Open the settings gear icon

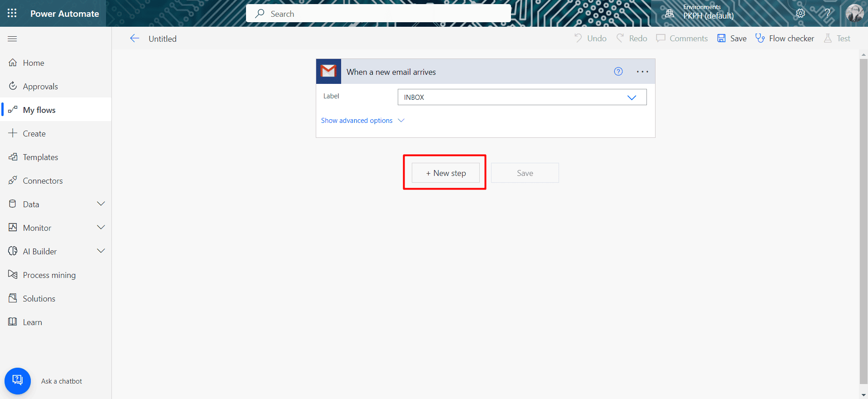[800, 13]
